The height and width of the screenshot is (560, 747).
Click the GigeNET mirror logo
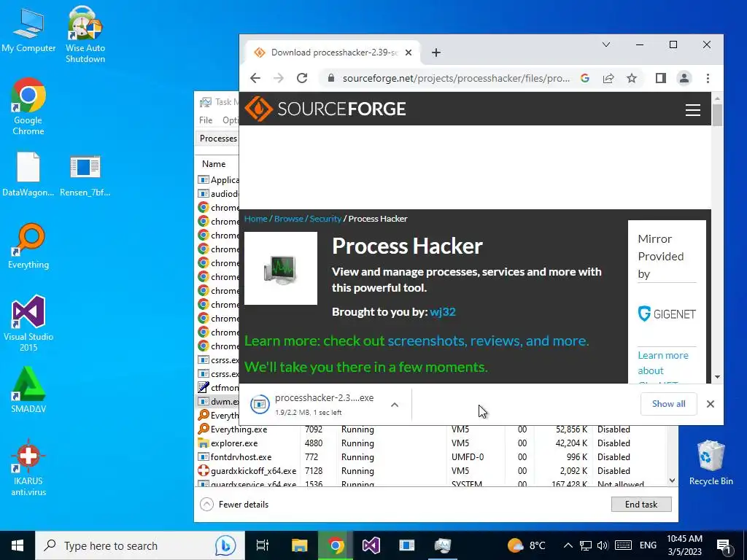point(667,314)
